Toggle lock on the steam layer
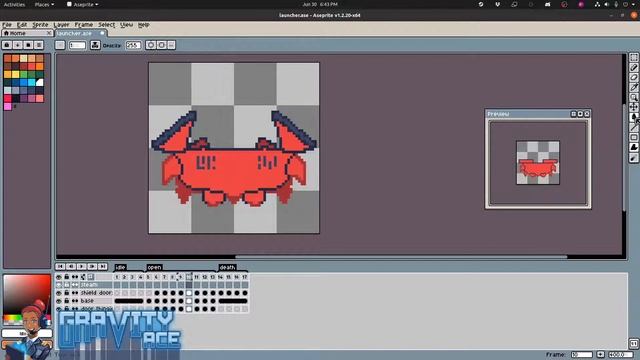Screen dimensions: 640x360 [67, 285]
